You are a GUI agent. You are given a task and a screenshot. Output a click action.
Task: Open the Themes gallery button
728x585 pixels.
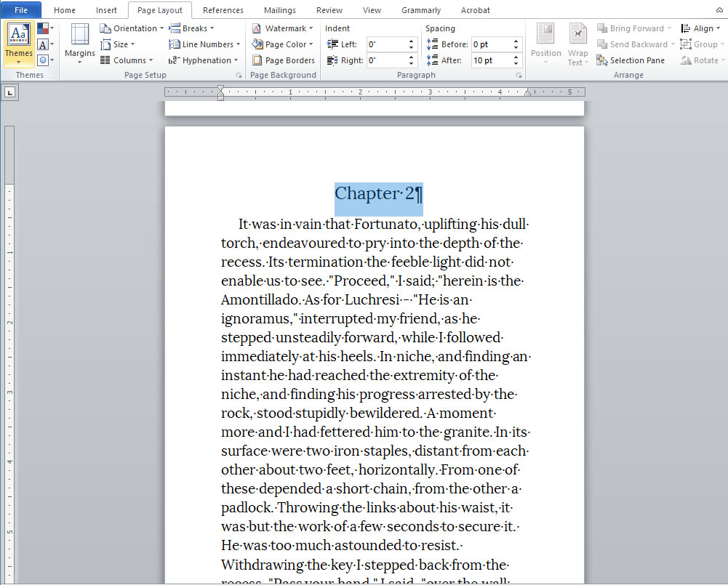(19, 44)
